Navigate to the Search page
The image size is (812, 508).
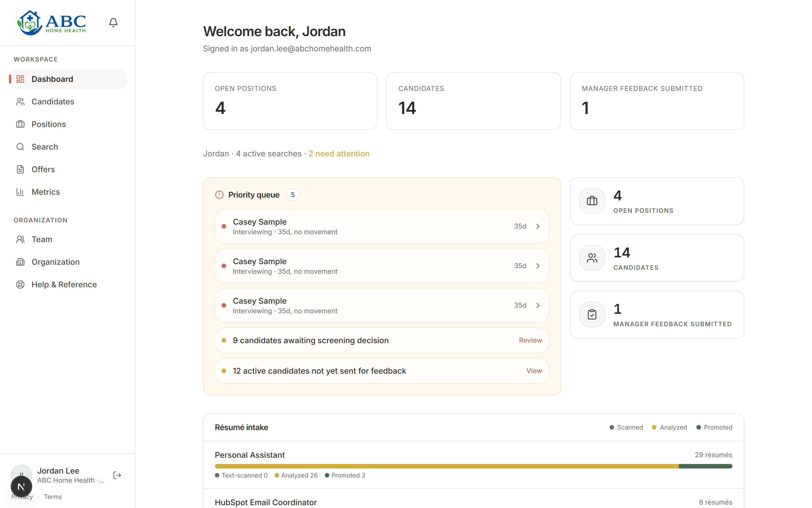67,147
